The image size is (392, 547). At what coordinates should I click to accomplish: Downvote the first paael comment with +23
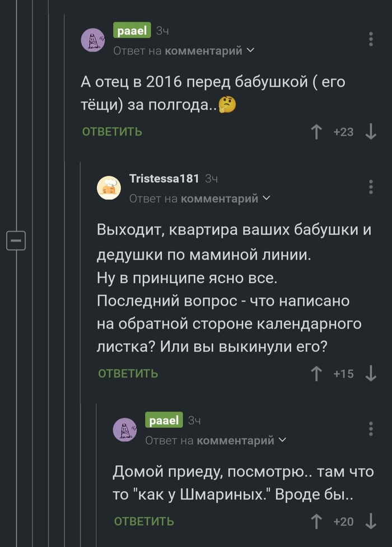[x=370, y=132]
